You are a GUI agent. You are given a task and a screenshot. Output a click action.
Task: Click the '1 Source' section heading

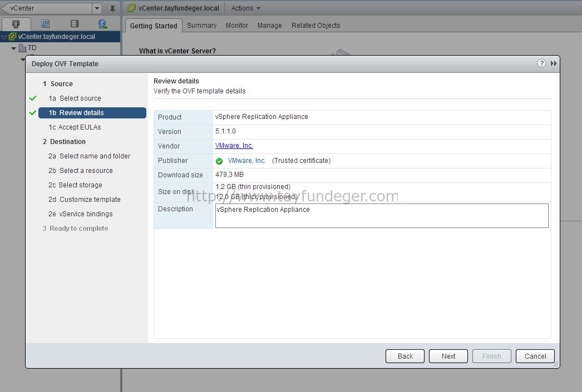tap(57, 84)
